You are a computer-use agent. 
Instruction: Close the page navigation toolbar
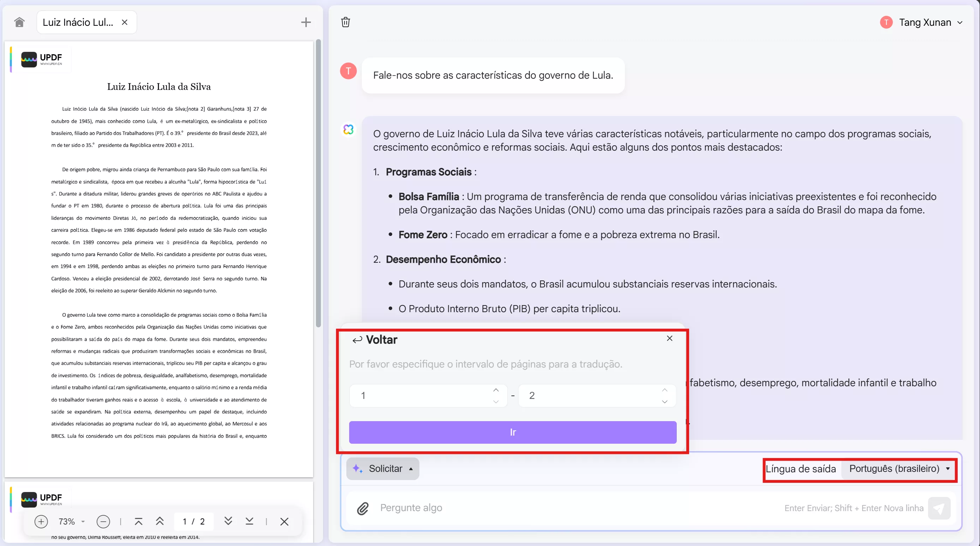[x=284, y=521]
